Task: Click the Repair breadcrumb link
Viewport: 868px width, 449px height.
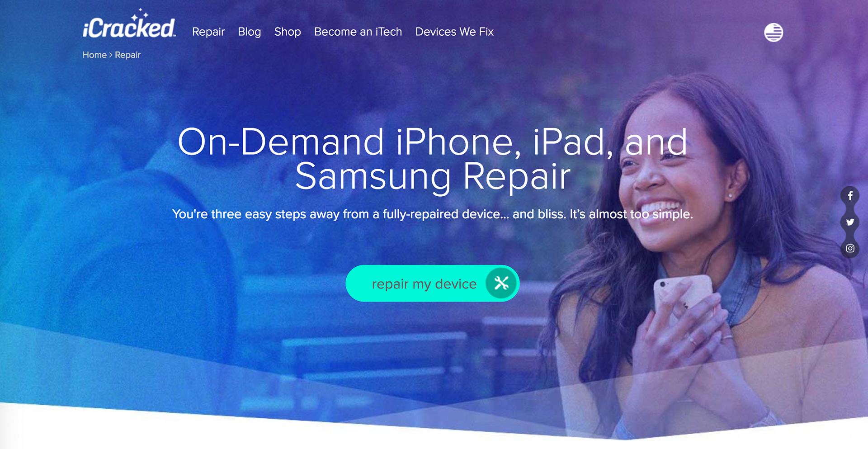Action: 127,55
